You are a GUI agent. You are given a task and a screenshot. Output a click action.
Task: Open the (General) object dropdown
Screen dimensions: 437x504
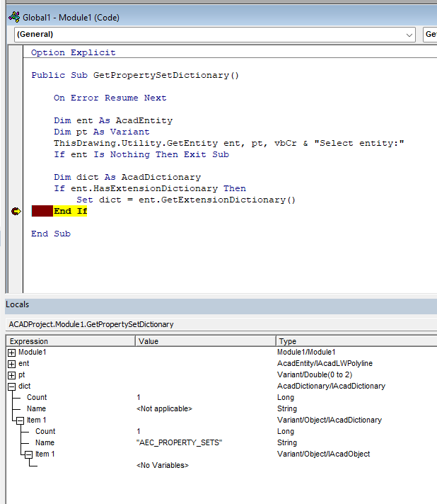[x=215, y=35]
